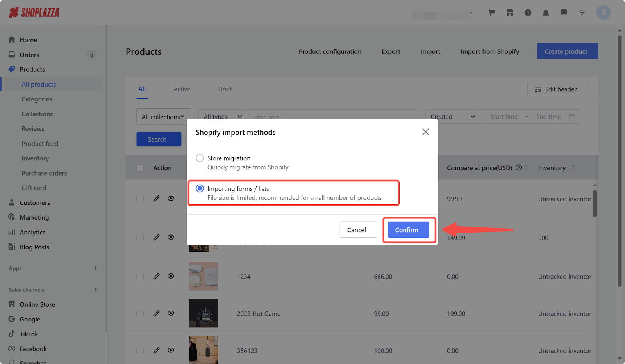625x364 pixels.
Task: Expand the Apps section in sidebar
Action: click(x=95, y=268)
